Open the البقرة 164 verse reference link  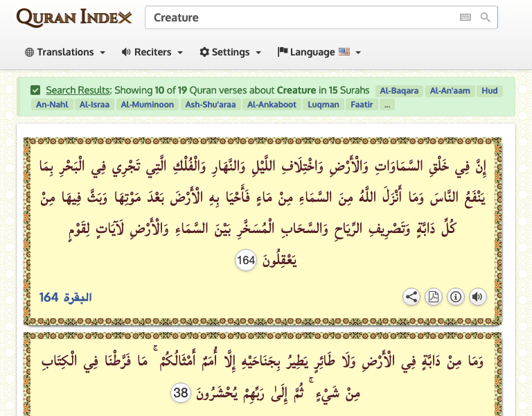(x=66, y=297)
